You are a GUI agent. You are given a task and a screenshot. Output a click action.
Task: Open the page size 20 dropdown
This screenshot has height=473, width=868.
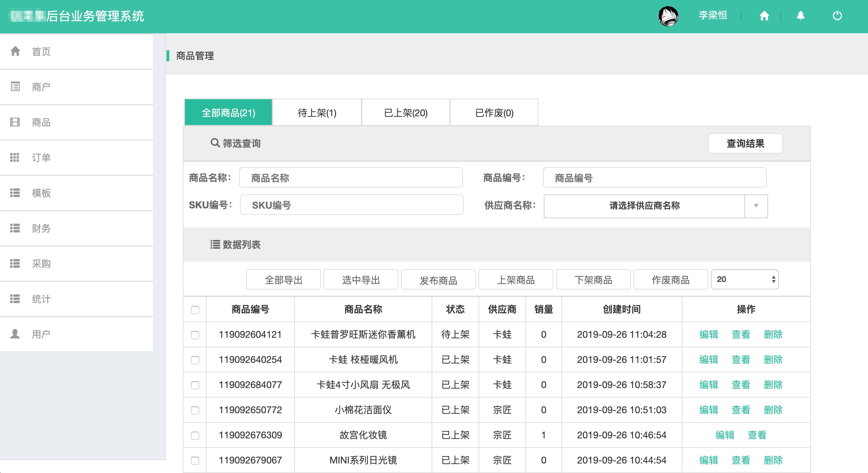pos(745,279)
